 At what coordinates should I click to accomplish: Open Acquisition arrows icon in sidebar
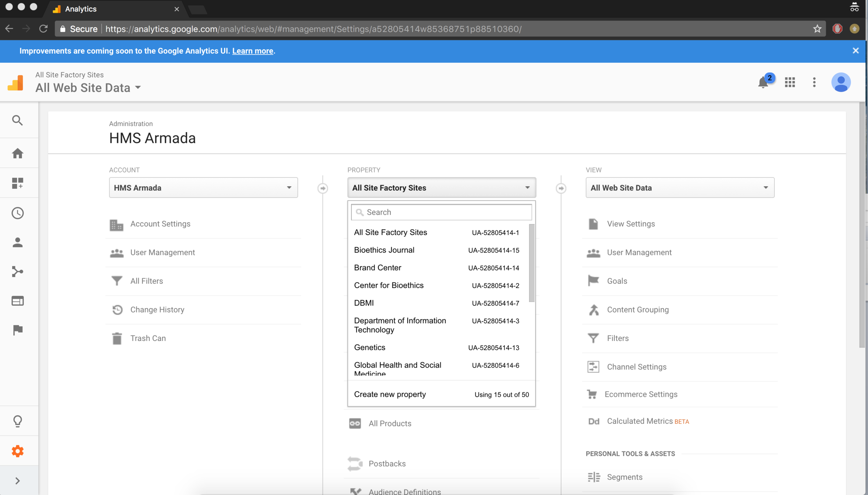click(17, 272)
